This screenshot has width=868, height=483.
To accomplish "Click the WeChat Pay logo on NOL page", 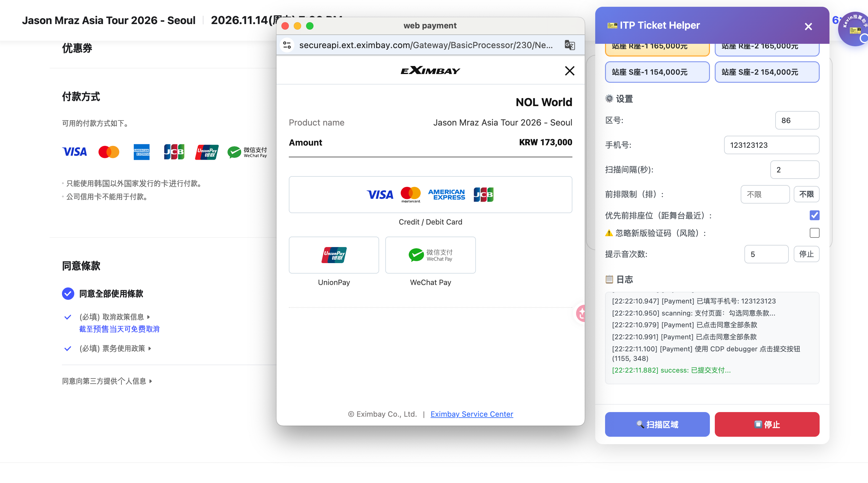I will click(x=247, y=152).
